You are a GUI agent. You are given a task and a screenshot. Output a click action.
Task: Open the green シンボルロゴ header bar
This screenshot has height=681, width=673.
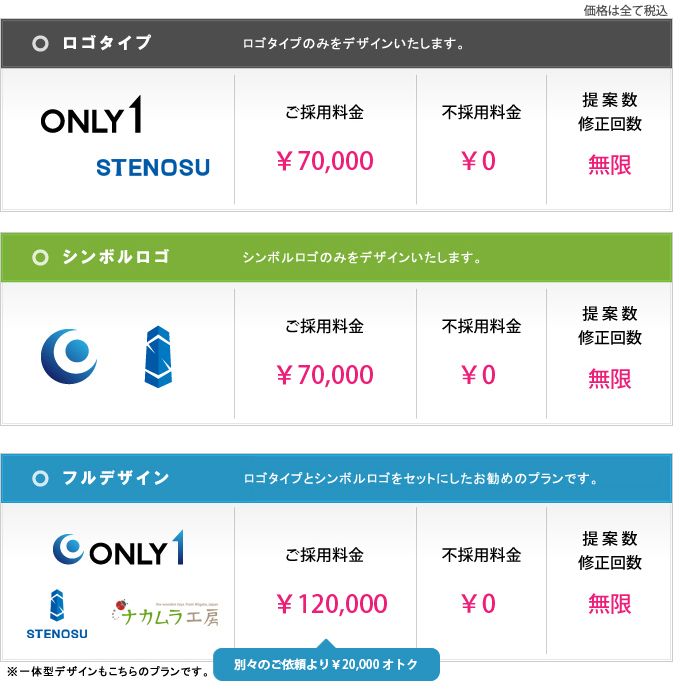tap(336, 257)
